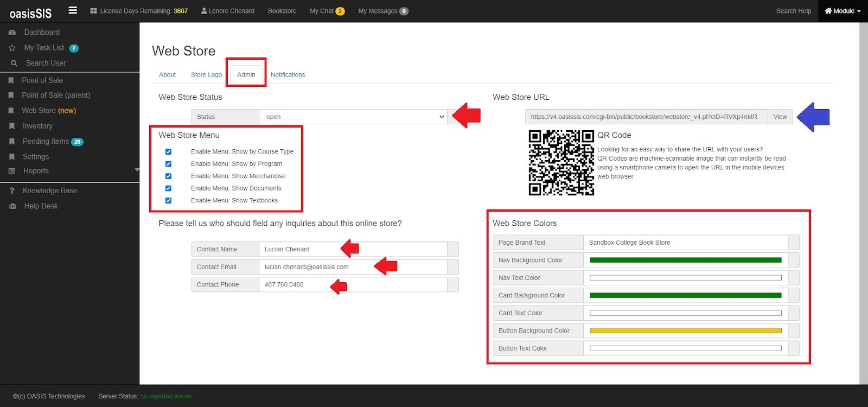
Task: Toggle Enable Menu: Show by Program checkbox
Action: (x=168, y=164)
